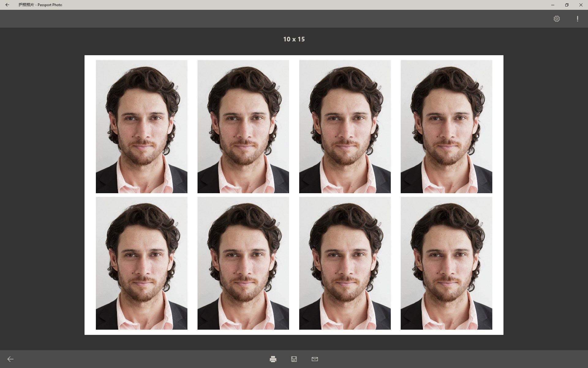Open the print dialog
Screen dimensions: 588x368
pyautogui.click(x=272, y=359)
